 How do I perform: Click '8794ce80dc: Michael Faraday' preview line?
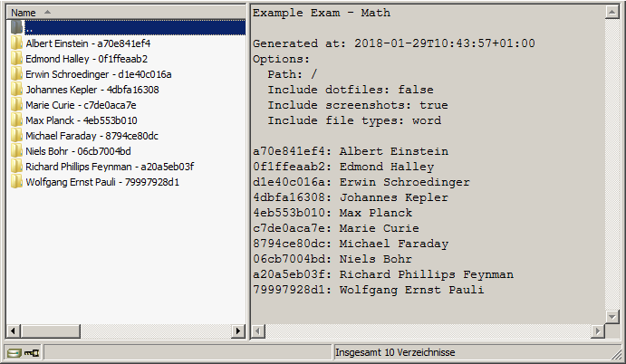[351, 244]
